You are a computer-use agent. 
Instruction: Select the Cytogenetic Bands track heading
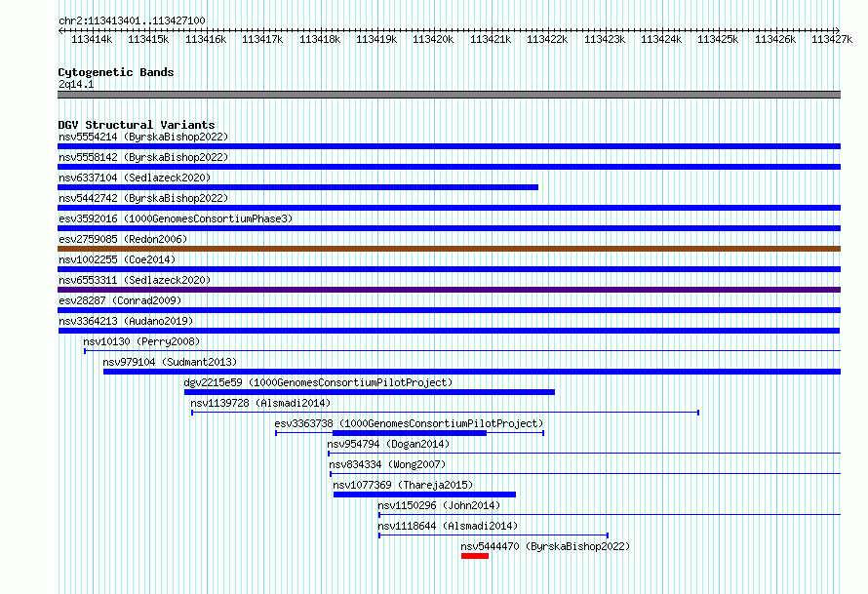coord(116,72)
